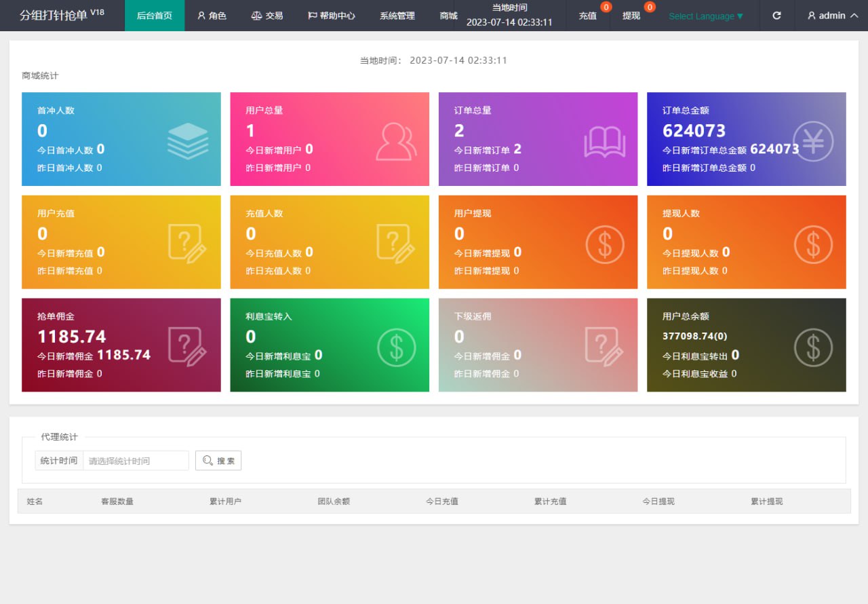
Task: Click the 今日新增订单 line
Action: tap(488, 149)
